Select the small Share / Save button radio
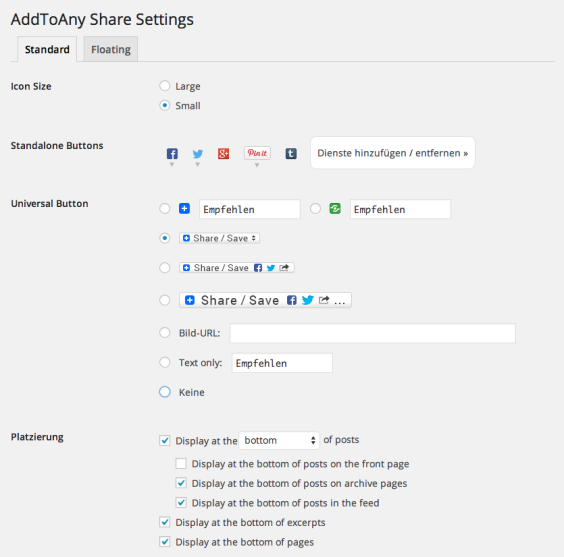Viewport: 564px width, 557px height. 165,238
